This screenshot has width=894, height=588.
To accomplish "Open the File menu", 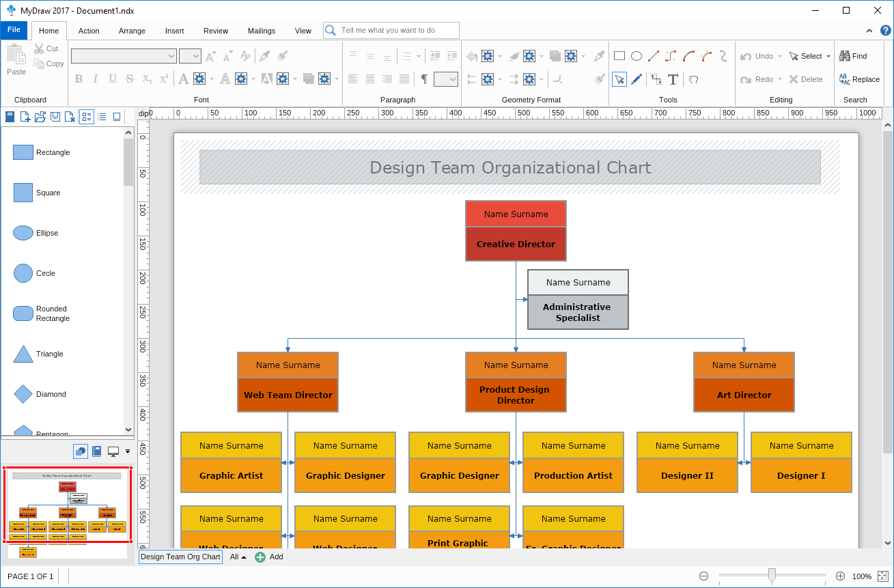I will click(14, 30).
